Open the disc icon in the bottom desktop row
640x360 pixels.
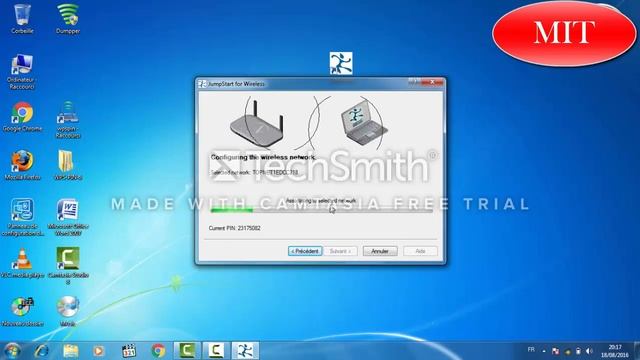pos(68,312)
